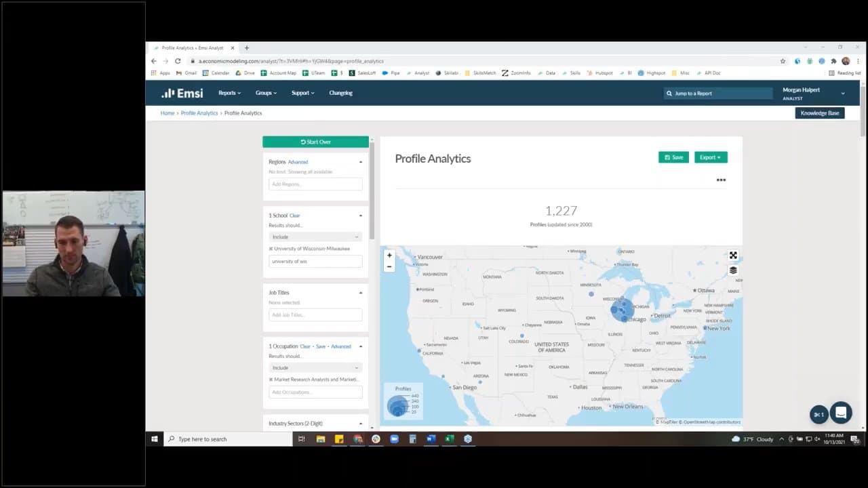
Task: Open the map layers control
Action: point(733,270)
